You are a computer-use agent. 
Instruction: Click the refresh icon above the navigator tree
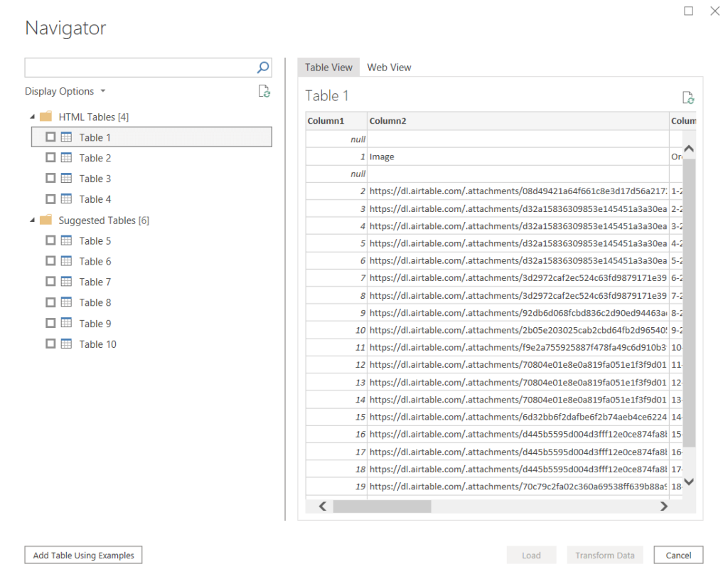265,91
